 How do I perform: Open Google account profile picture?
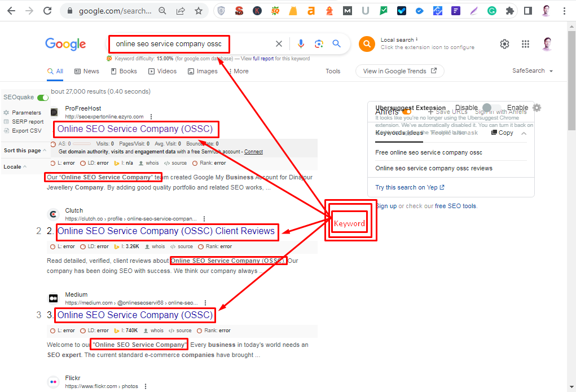pyautogui.click(x=547, y=44)
